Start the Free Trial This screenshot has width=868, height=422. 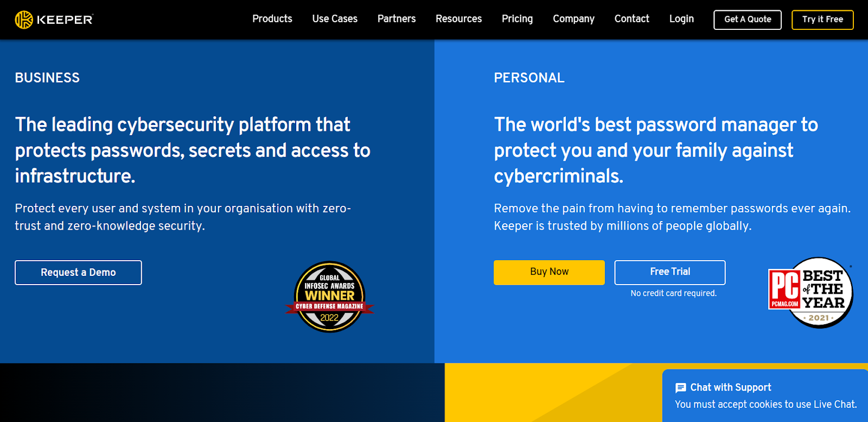(x=670, y=272)
